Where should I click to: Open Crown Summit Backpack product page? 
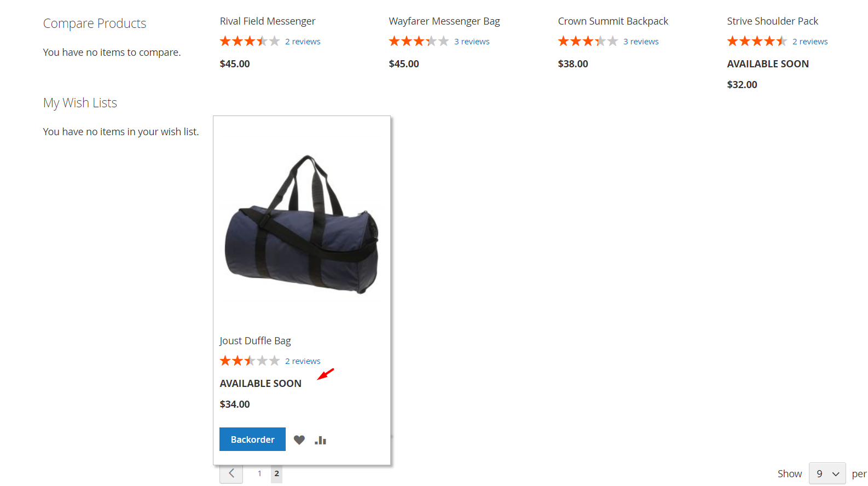(x=613, y=21)
